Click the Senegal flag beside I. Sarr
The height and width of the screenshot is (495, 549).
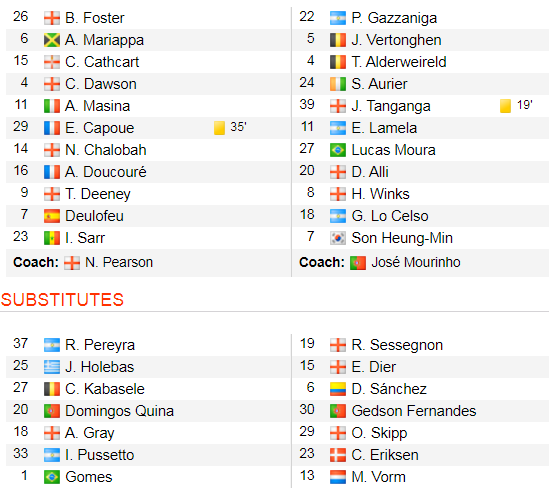coord(52,238)
